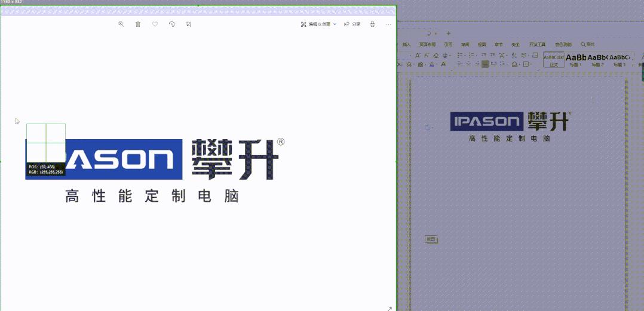Insert a bulleted list in WPS
This screenshot has width=644, height=311.
coord(461,56)
